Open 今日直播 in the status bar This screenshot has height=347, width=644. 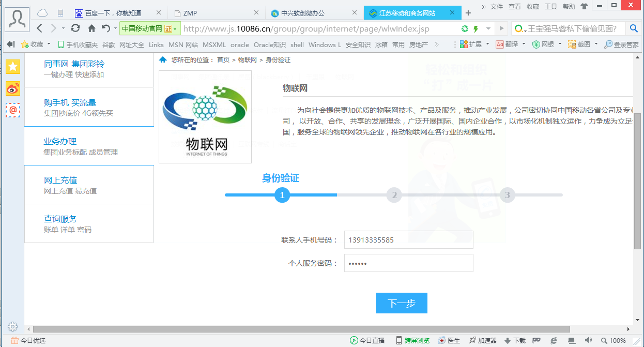367,340
